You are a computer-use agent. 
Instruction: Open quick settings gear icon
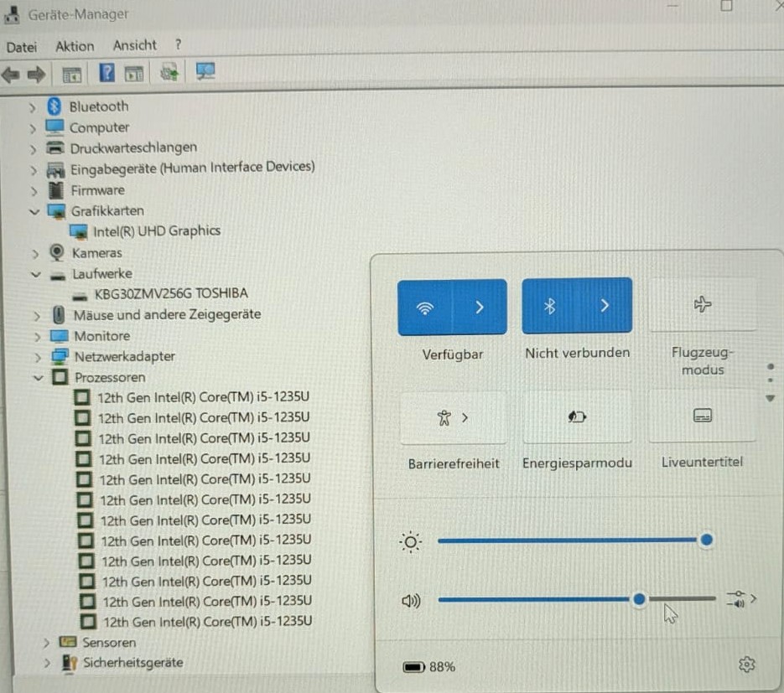[x=746, y=665]
